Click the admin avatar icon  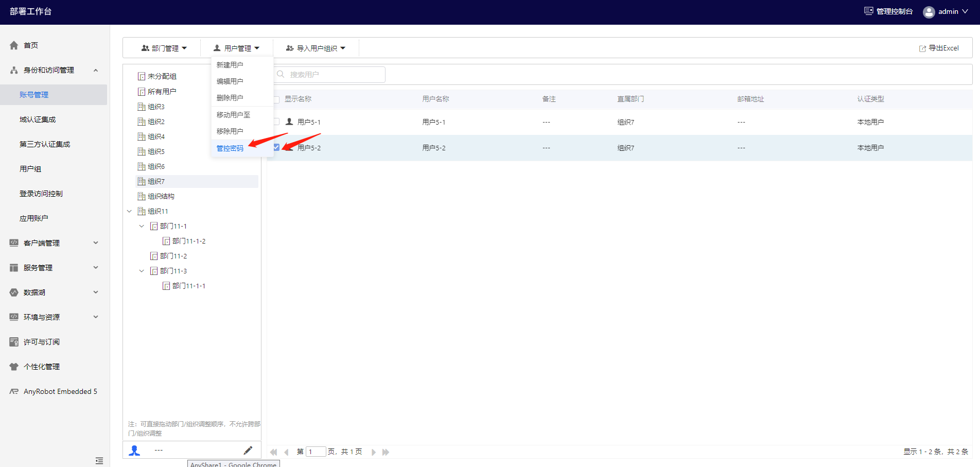click(x=929, y=12)
